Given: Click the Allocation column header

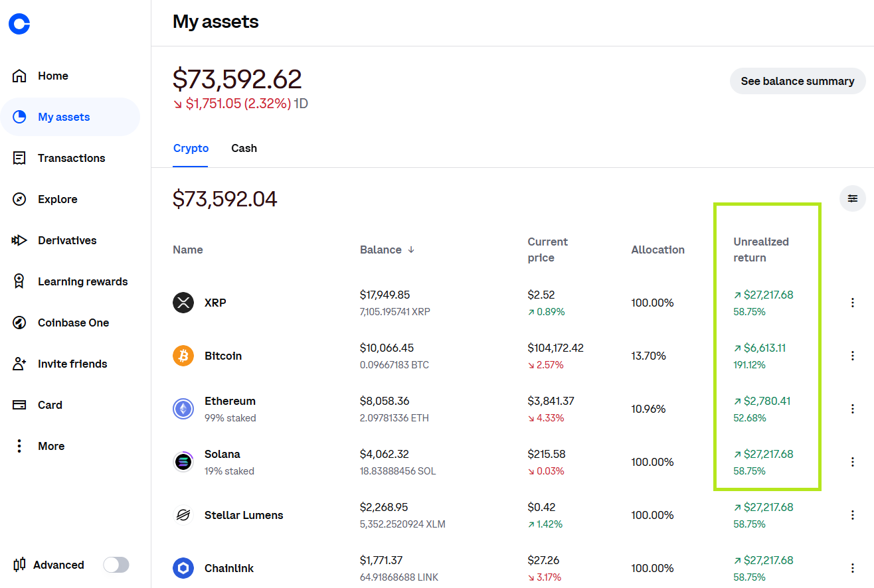Looking at the screenshot, I should [658, 250].
